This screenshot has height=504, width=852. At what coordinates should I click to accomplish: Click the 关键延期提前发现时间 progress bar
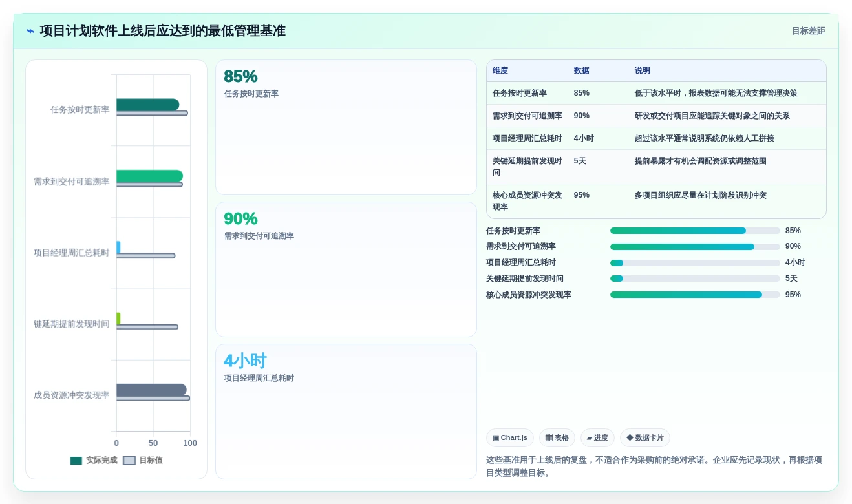pos(695,278)
